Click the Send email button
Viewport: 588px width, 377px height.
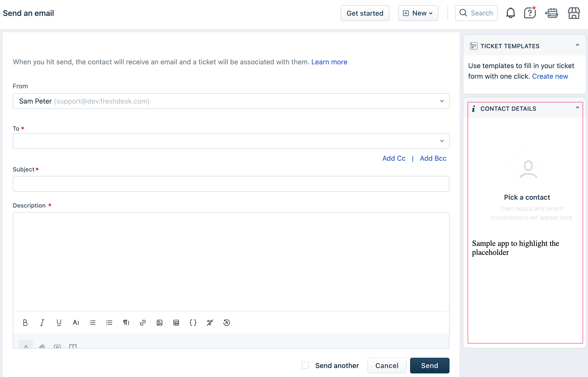point(429,365)
